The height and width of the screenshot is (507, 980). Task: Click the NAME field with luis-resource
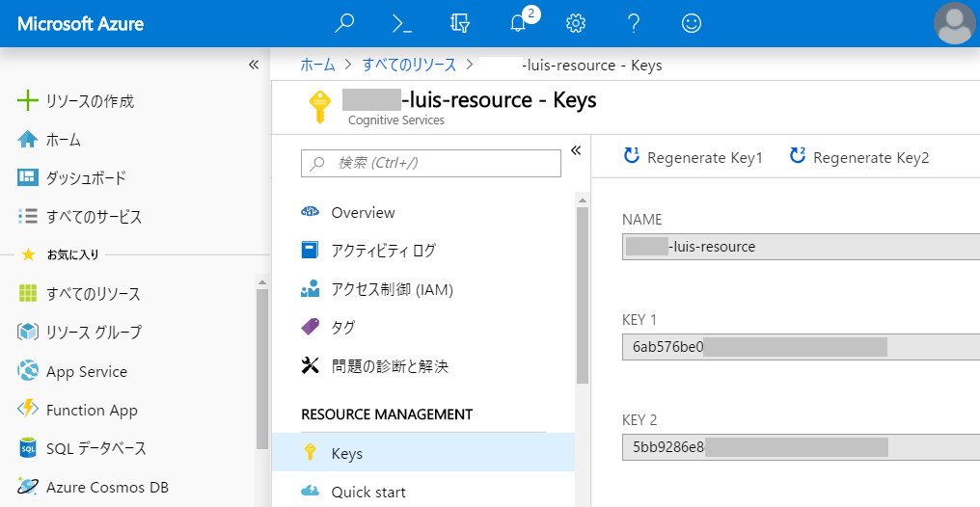(801, 246)
